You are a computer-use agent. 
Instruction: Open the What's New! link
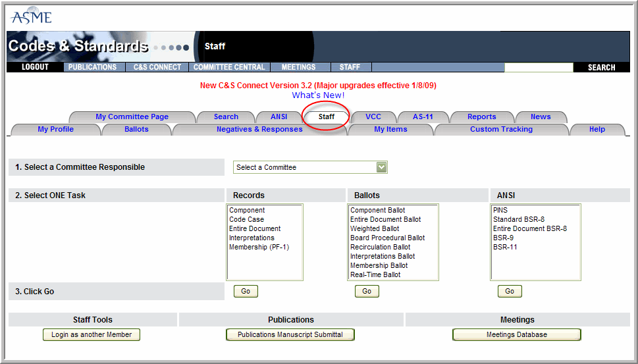tap(318, 95)
